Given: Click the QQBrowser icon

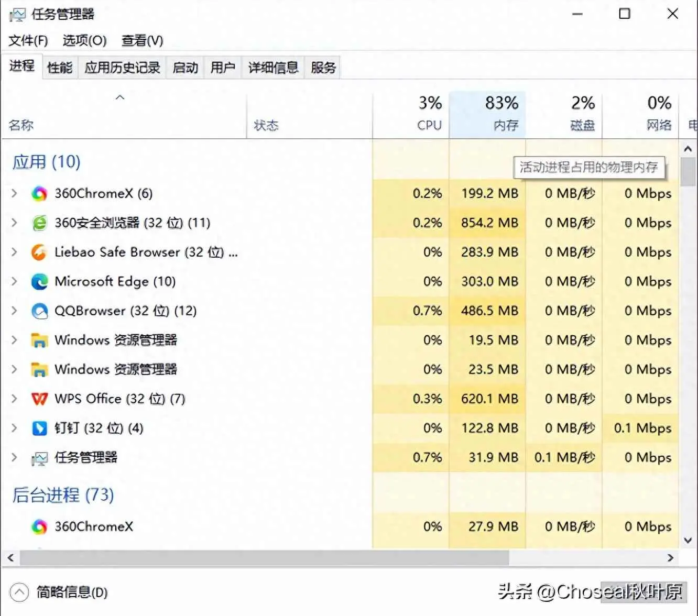Looking at the screenshot, I should (39, 311).
